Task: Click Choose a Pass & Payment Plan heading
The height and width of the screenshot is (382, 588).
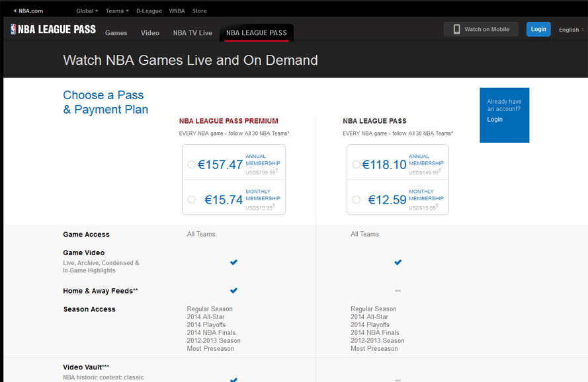Action: [x=105, y=102]
